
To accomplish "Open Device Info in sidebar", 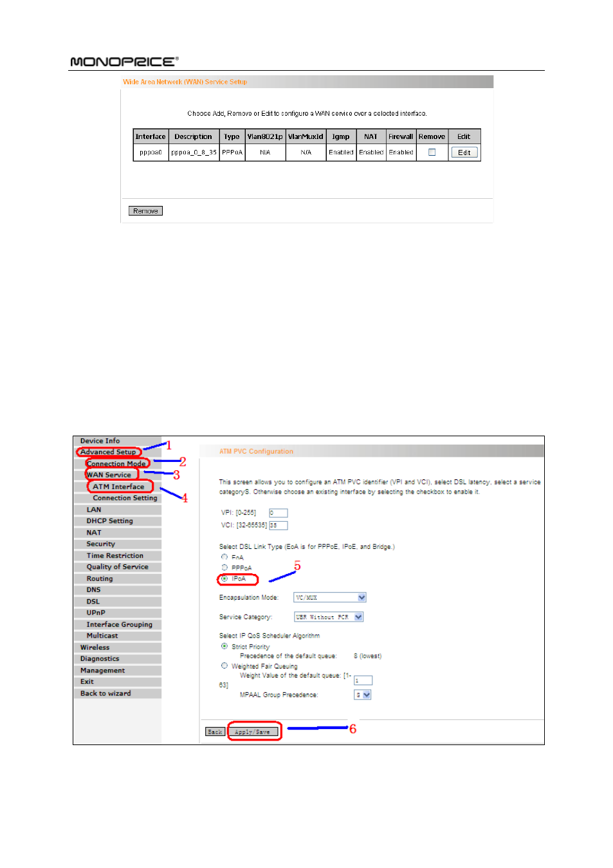I will coord(100,441).
